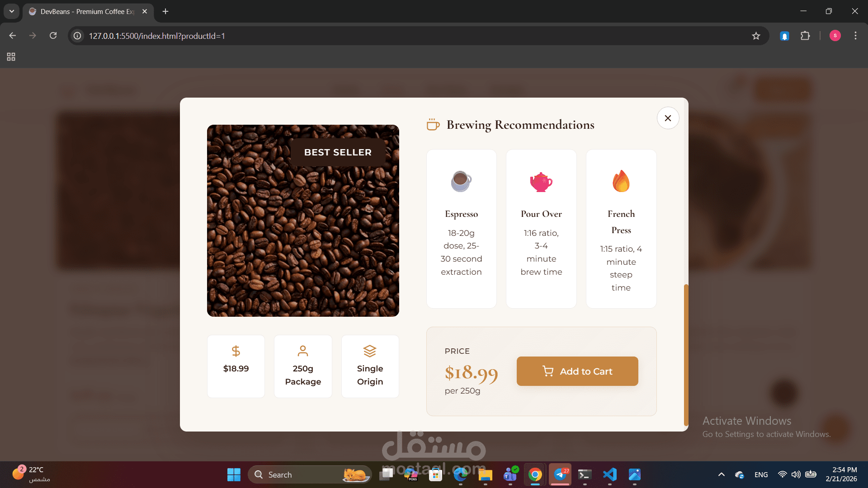Click the Brewing Recommendations coffee cup icon
This screenshot has width=868, height=488.
tap(433, 125)
